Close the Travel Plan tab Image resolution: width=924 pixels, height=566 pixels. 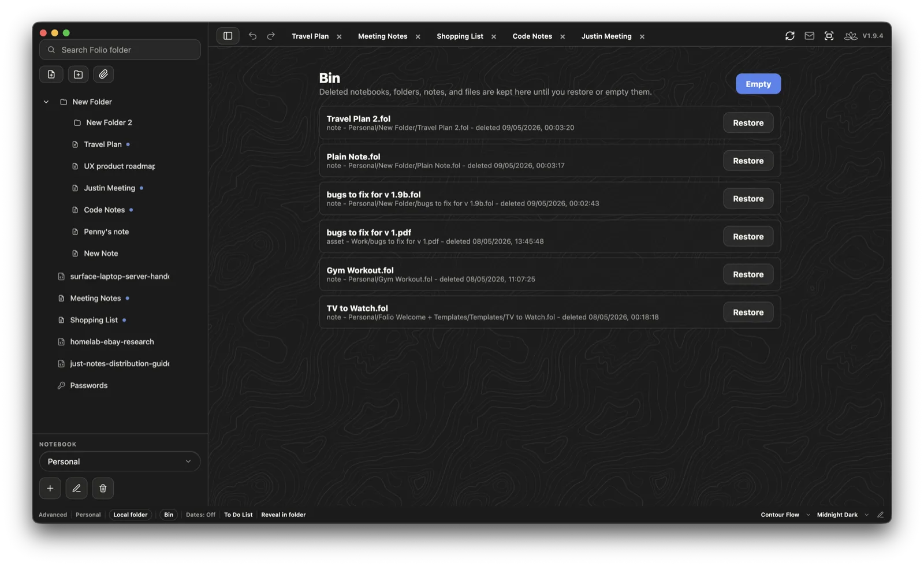click(x=339, y=36)
